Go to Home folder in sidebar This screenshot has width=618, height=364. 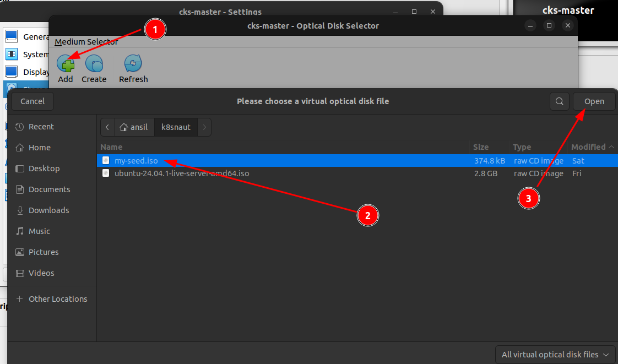pyautogui.click(x=39, y=148)
